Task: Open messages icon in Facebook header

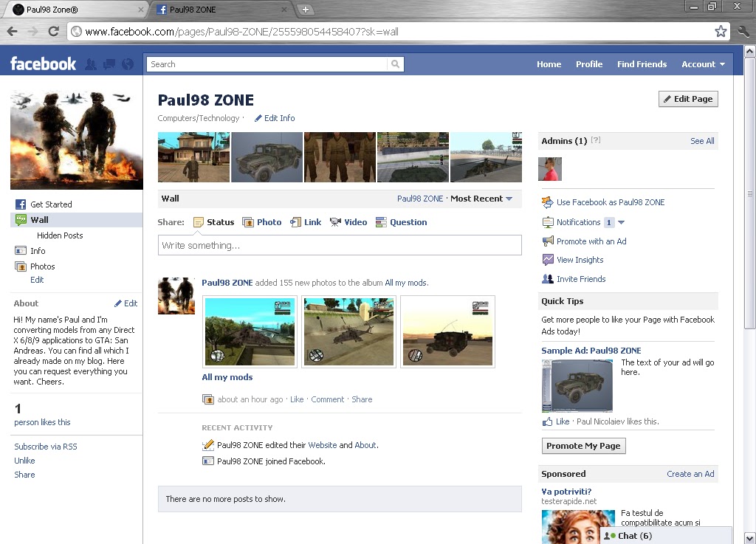Action: coord(109,64)
